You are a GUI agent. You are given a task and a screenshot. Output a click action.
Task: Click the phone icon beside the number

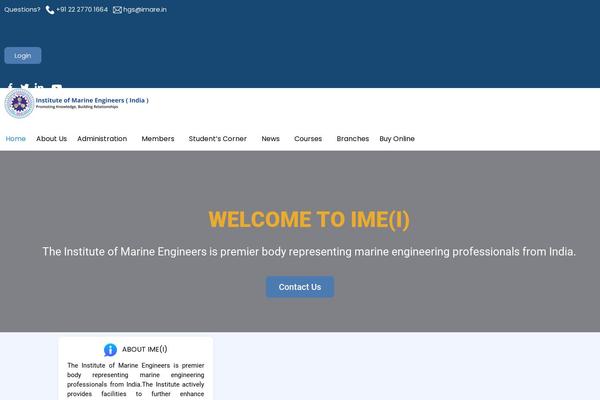pyautogui.click(x=50, y=10)
